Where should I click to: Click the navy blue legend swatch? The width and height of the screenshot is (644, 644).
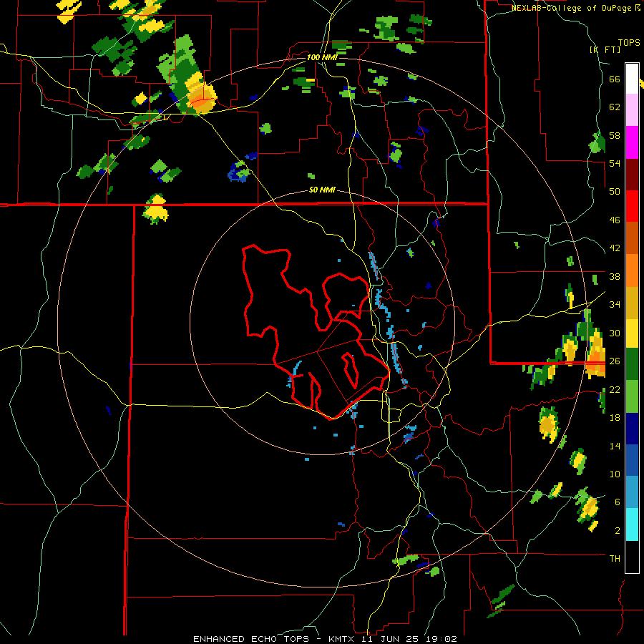(x=632, y=429)
